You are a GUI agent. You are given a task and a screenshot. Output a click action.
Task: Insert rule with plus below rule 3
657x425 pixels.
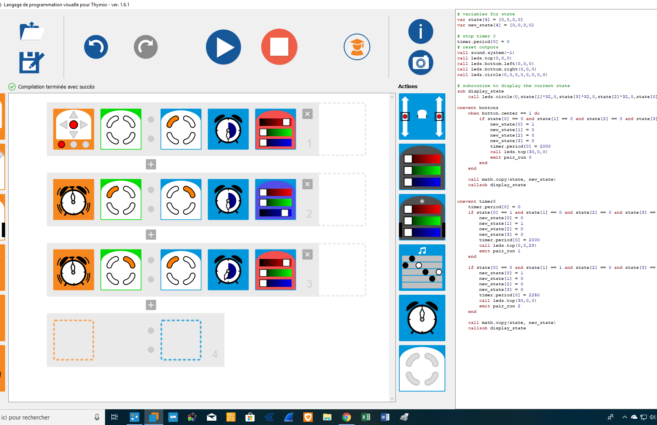(x=151, y=304)
